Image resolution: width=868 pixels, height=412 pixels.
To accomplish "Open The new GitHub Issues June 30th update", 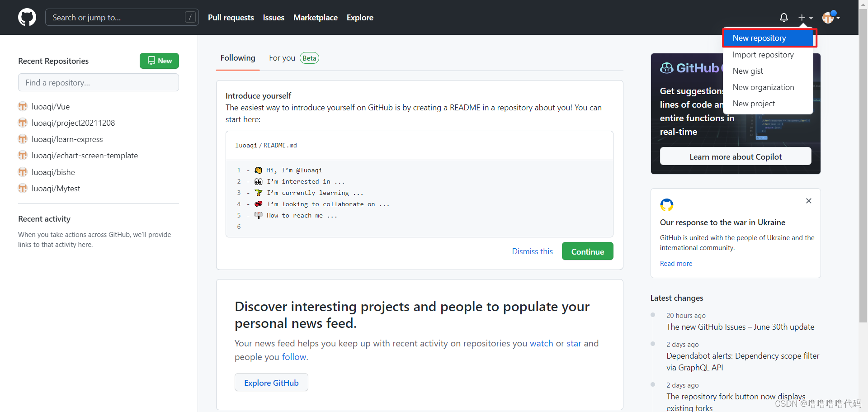I will pyautogui.click(x=740, y=327).
